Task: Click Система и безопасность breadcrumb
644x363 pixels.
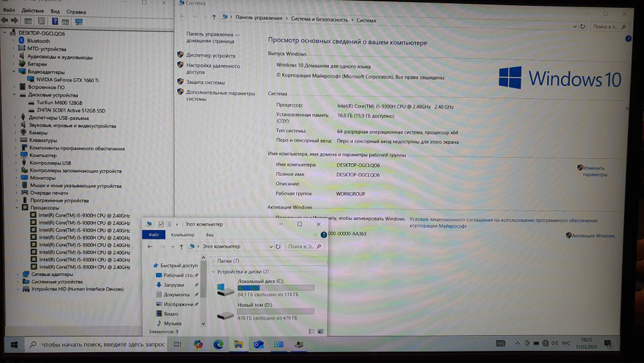Action: pyautogui.click(x=319, y=19)
